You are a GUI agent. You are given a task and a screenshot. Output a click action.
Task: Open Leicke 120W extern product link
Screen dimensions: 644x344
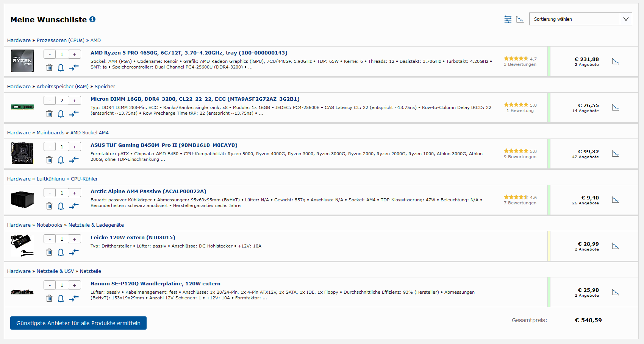tap(133, 237)
